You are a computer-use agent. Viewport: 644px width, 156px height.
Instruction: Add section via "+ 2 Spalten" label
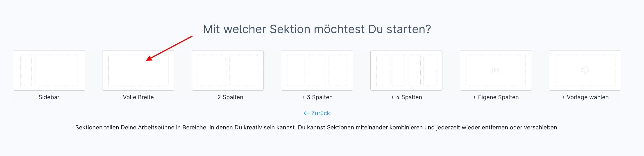pos(227,97)
